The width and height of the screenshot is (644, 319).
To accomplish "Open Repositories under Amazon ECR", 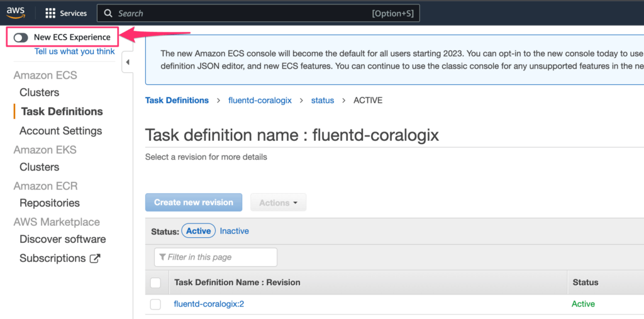I will (50, 203).
